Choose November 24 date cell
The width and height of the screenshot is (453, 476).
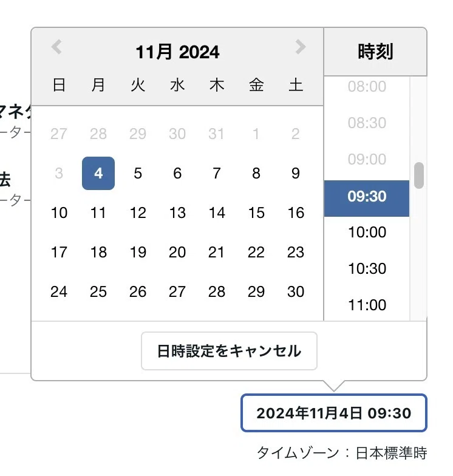click(59, 291)
